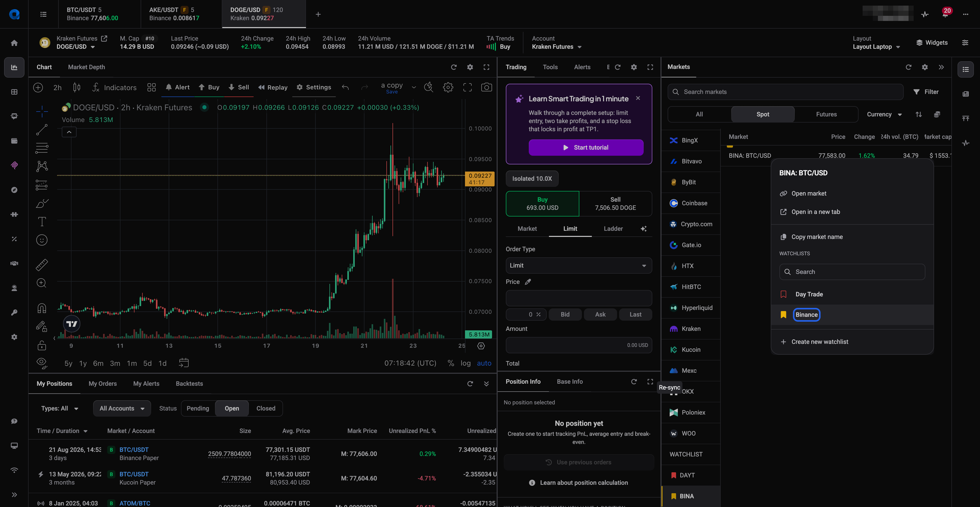Go to date with calendar icon
This screenshot has height=507, width=980.
[184, 363]
